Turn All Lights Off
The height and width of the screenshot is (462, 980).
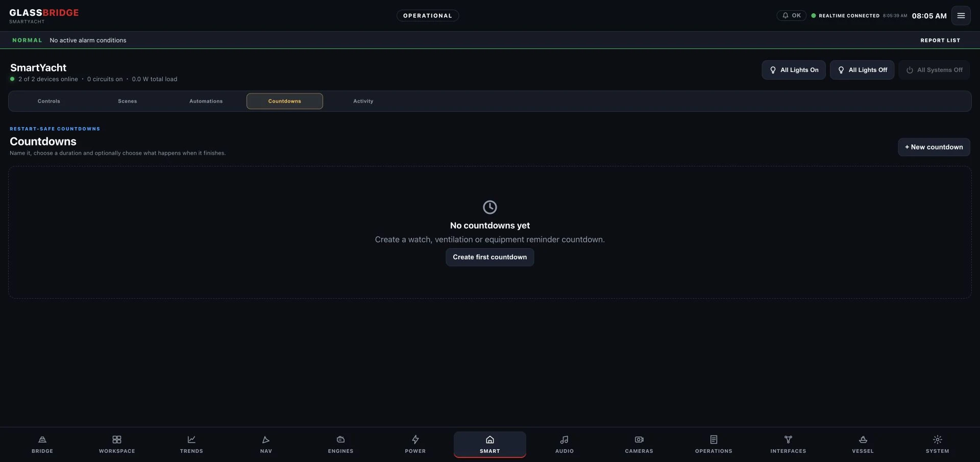(x=862, y=70)
